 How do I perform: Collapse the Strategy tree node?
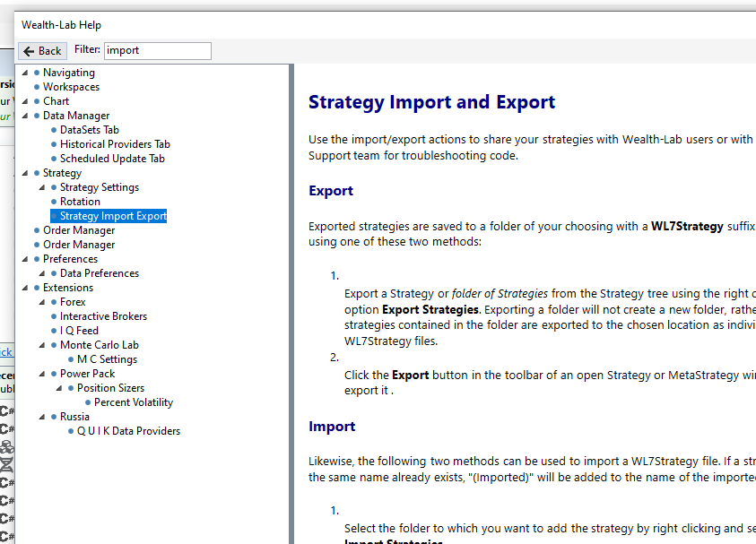click(x=24, y=173)
